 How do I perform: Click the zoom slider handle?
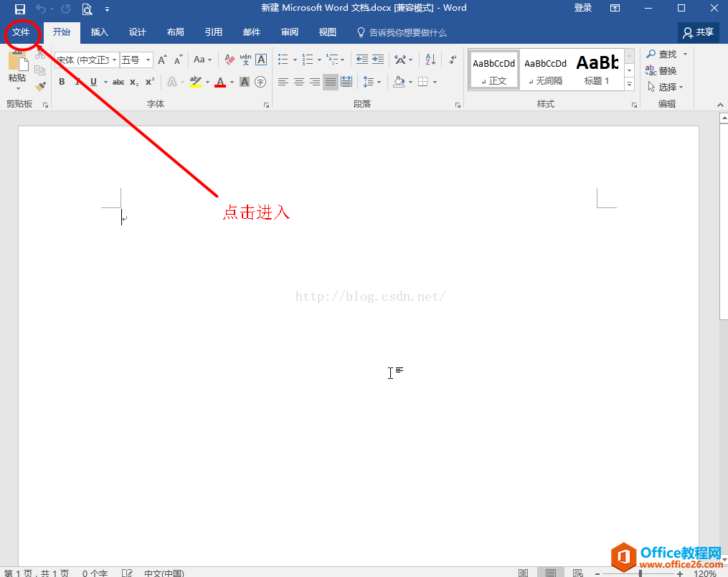(640, 573)
